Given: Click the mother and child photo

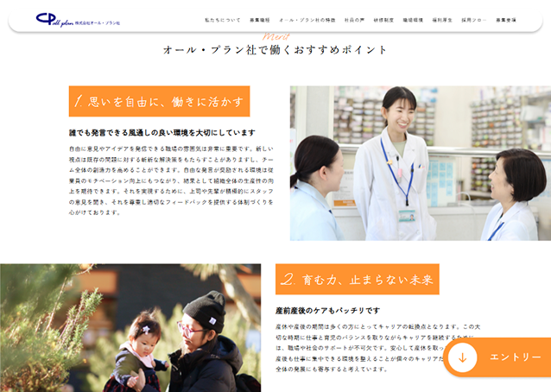Looking at the screenshot, I should click(130, 328).
